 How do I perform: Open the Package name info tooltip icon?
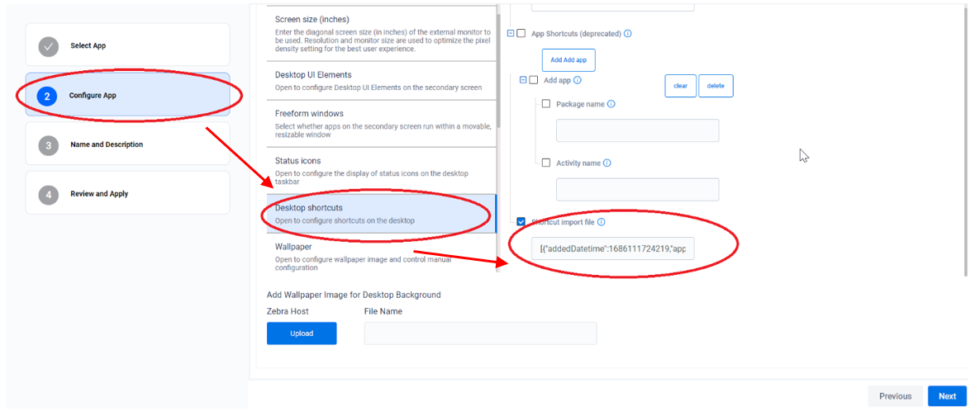611,104
